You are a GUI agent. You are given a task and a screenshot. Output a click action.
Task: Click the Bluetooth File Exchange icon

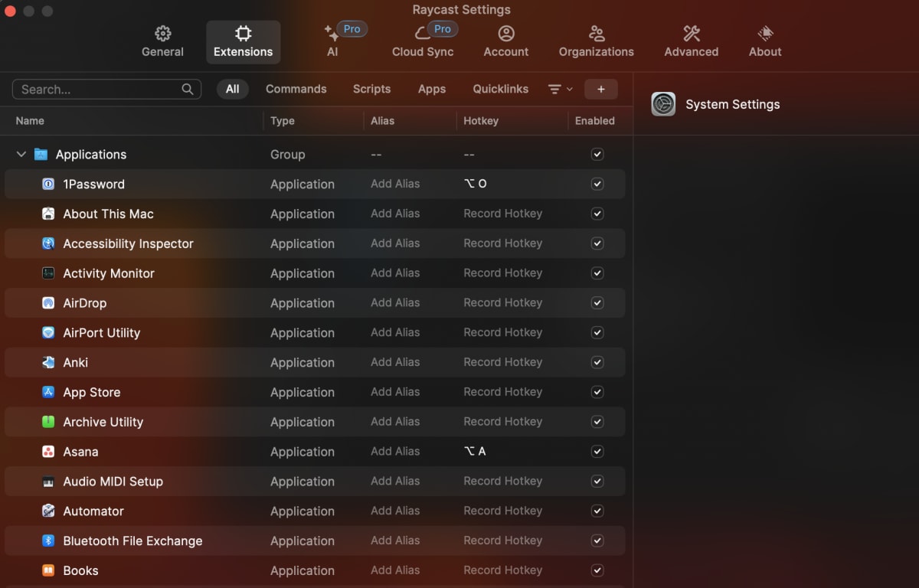48,541
